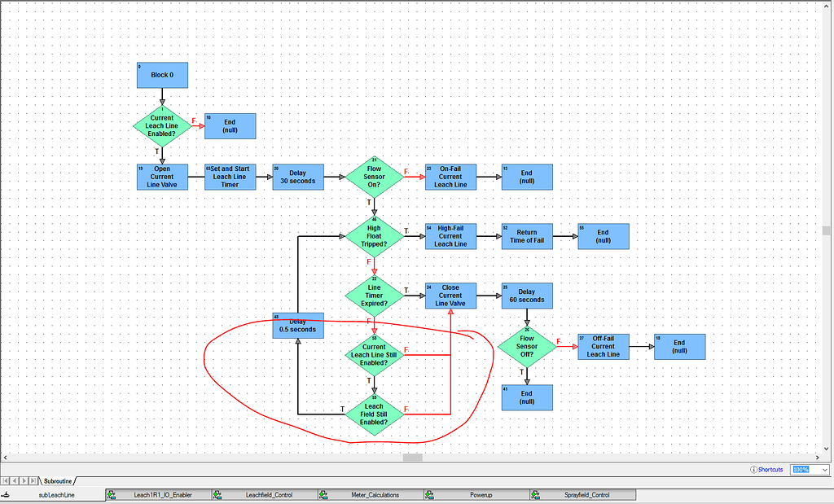Click the icon left of the subLeachLine tab
The width and height of the screenshot is (834, 504).
(x=8, y=494)
